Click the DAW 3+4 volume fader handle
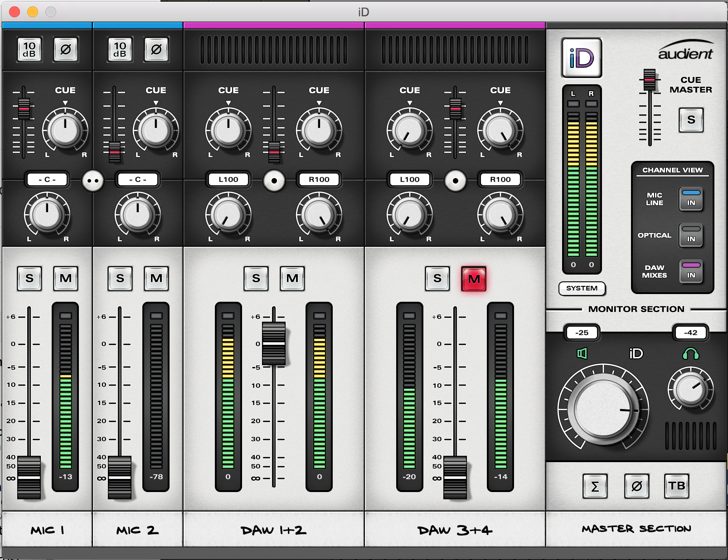The width and height of the screenshot is (728, 560). [x=455, y=478]
